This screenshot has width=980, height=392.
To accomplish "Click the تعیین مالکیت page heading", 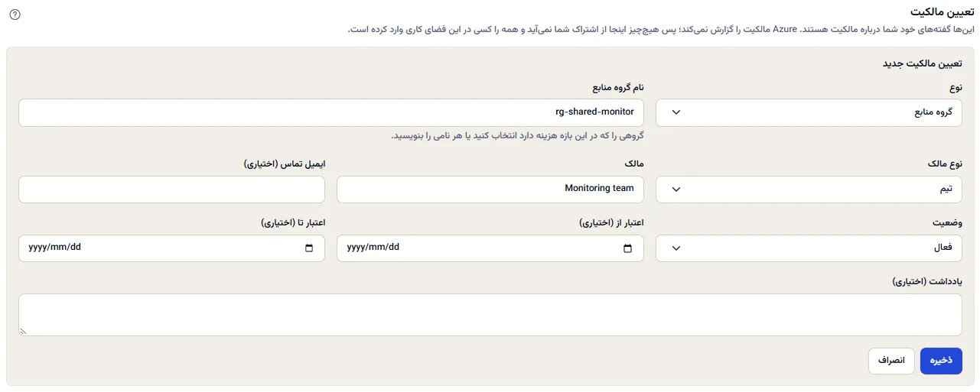I will pyautogui.click(x=942, y=13).
